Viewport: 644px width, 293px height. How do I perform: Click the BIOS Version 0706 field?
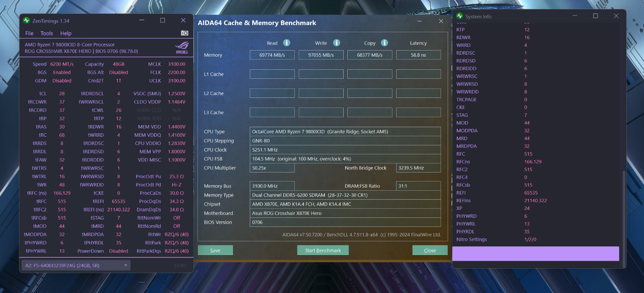(x=345, y=222)
